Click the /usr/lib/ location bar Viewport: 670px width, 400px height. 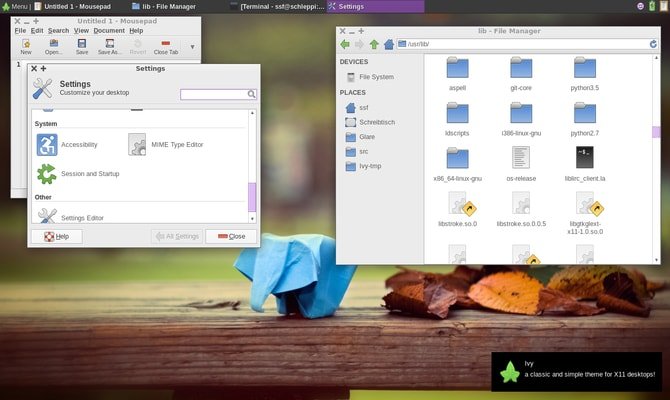coord(523,44)
